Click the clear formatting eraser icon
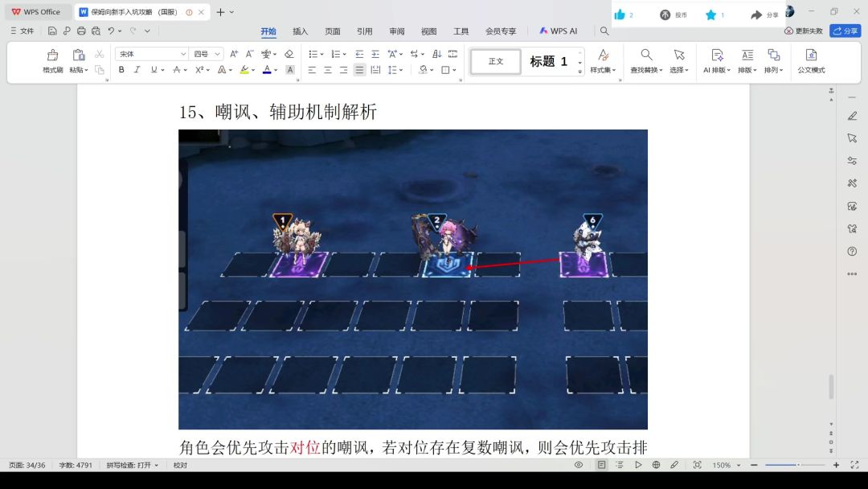The height and width of the screenshot is (489, 868). 289,54
